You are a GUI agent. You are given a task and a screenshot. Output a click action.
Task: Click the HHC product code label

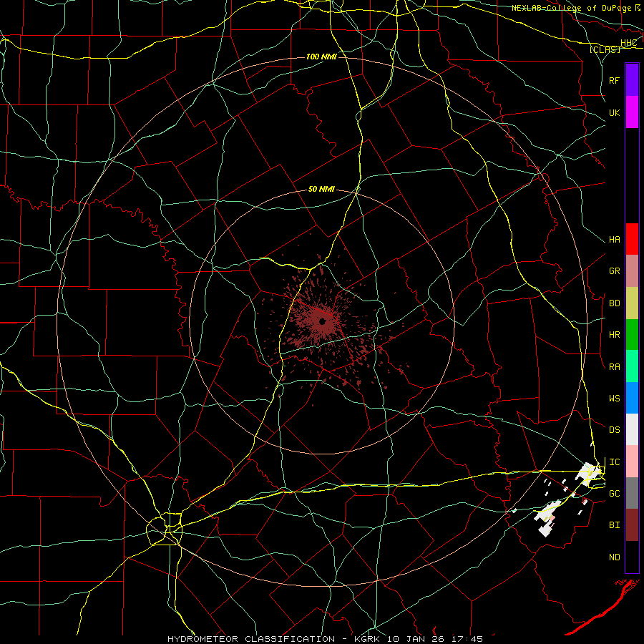[628, 43]
